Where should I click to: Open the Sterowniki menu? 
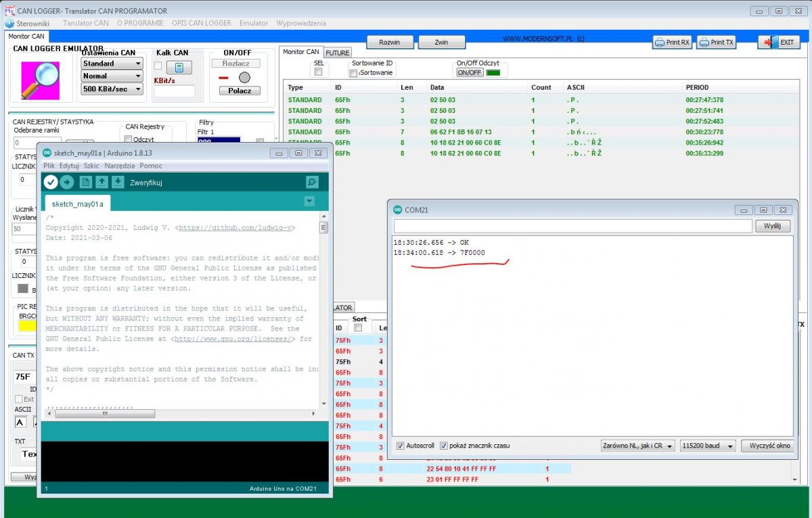pyautogui.click(x=33, y=23)
